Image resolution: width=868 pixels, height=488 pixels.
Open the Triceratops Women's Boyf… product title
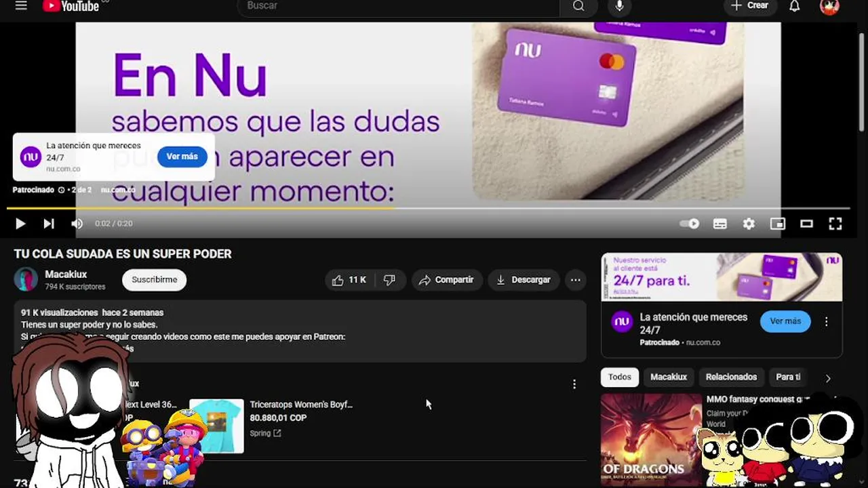coord(301,405)
